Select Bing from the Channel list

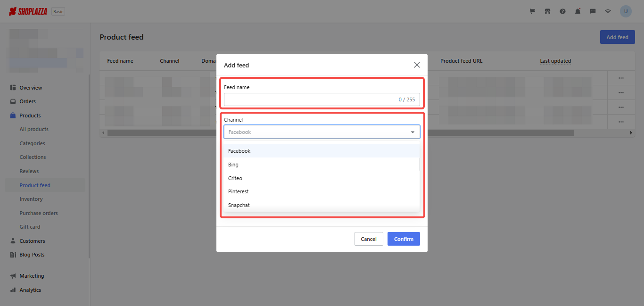[x=322, y=165]
